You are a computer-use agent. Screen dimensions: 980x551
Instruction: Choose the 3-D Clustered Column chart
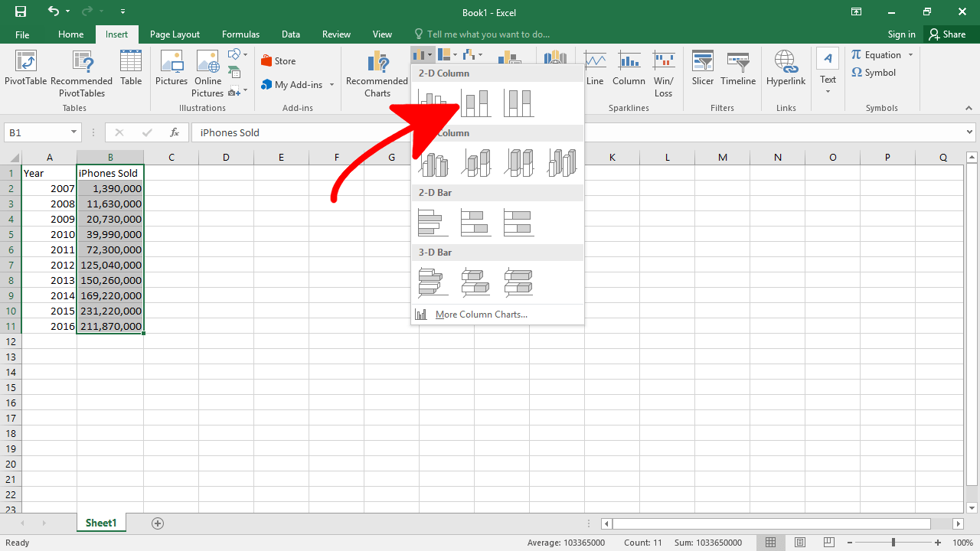click(433, 163)
